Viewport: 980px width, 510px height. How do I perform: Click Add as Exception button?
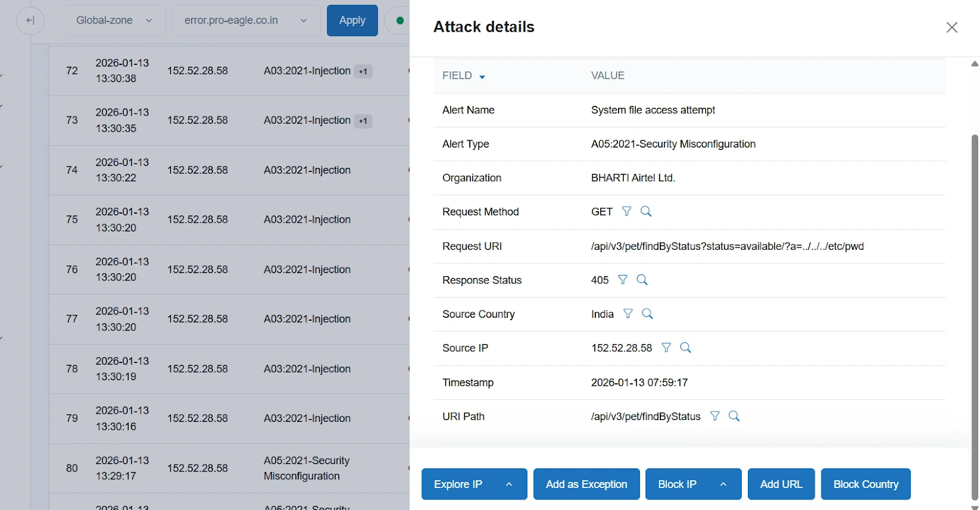586,484
